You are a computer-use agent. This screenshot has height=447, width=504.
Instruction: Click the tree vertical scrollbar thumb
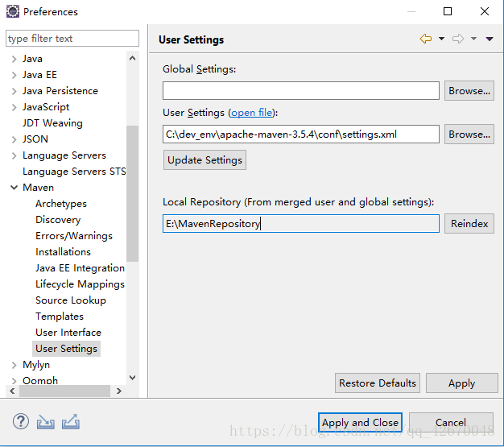(132, 193)
